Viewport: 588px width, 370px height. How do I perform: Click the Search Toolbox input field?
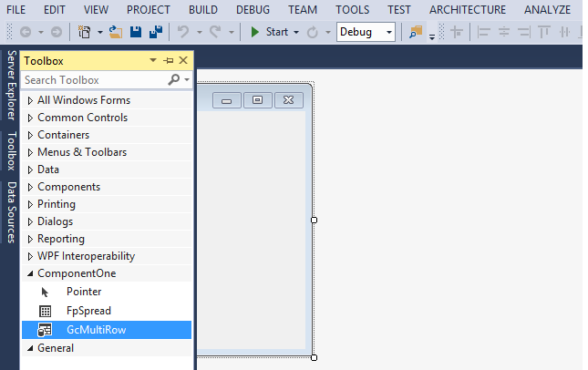click(95, 80)
